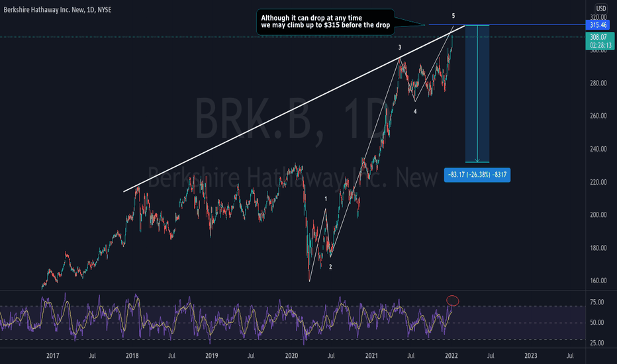Image resolution: width=617 pixels, height=364 pixels.
Task: Click the 240.00 price axis label
Action: [598, 149]
